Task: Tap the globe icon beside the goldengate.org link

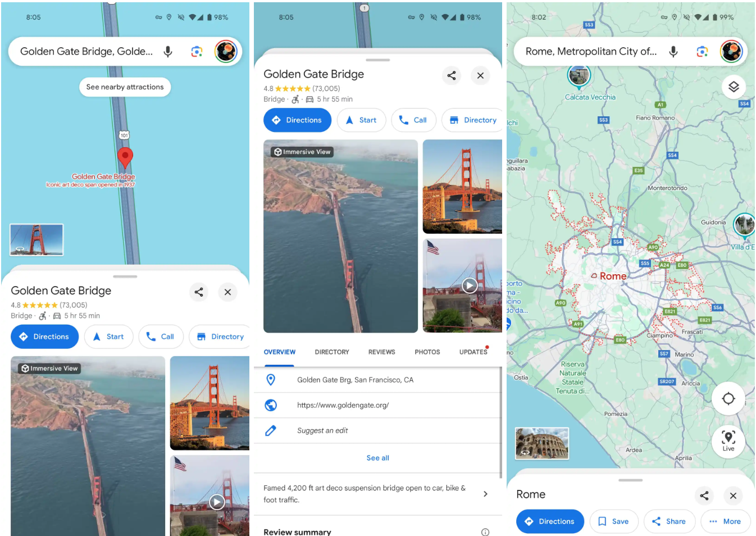Action: coord(271,405)
